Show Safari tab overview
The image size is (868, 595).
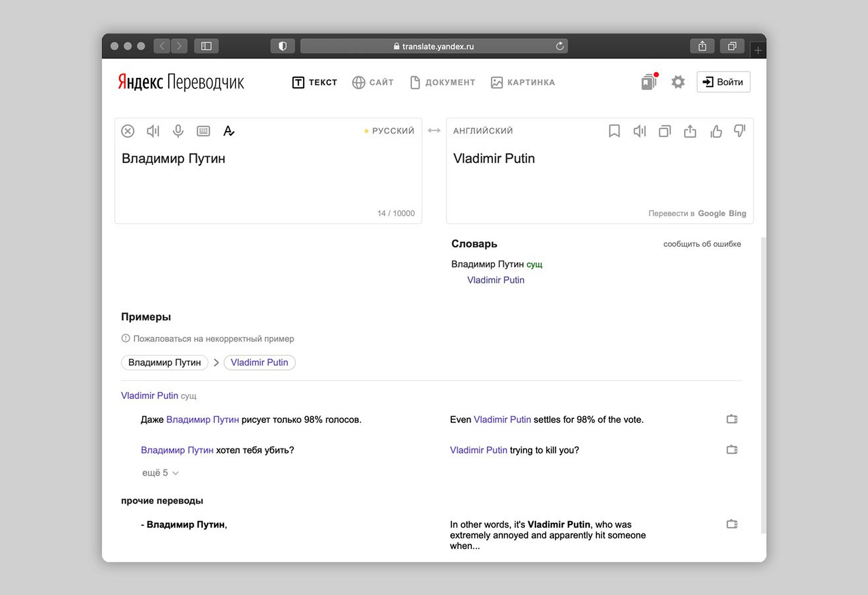click(732, 46)
